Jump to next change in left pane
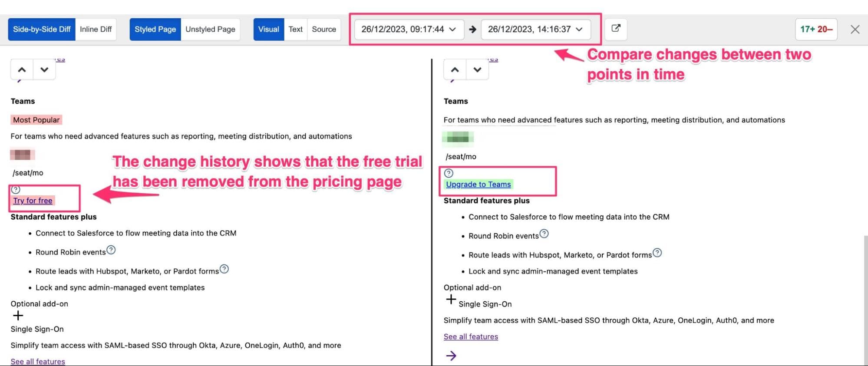Image resolution: width=868 pixels, height=366 pixels. point(44,69)
